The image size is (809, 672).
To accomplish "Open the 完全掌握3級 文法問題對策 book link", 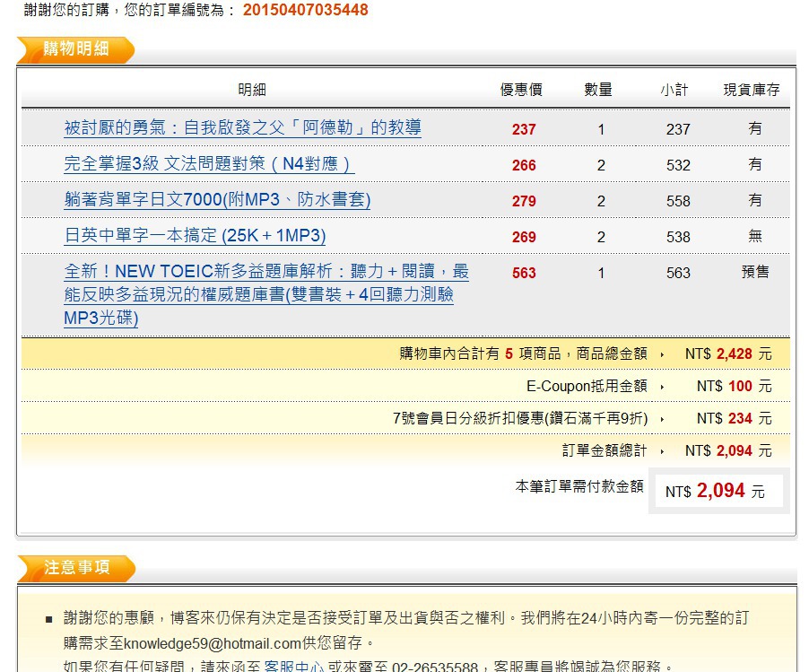I will tap(209, 164).
